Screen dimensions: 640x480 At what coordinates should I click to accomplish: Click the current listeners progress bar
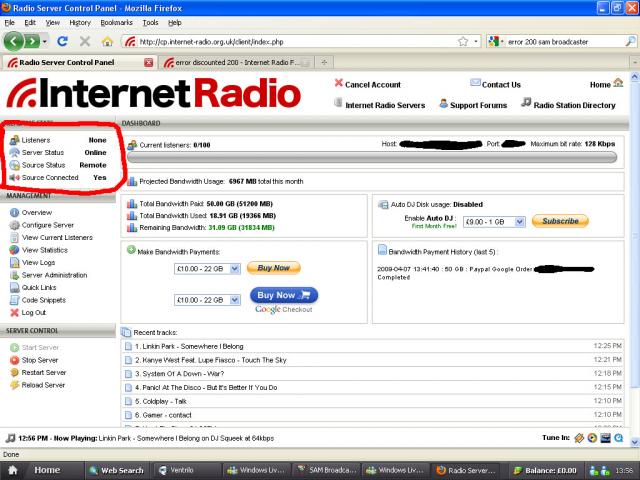[x=372, y=158]
